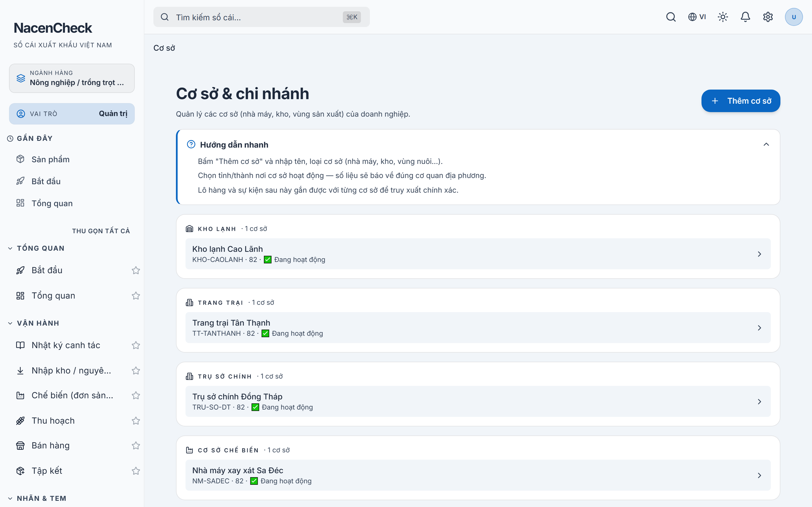Open the user avatar U menu
This screenshot has width=812, height=507.
pos(794,17)
